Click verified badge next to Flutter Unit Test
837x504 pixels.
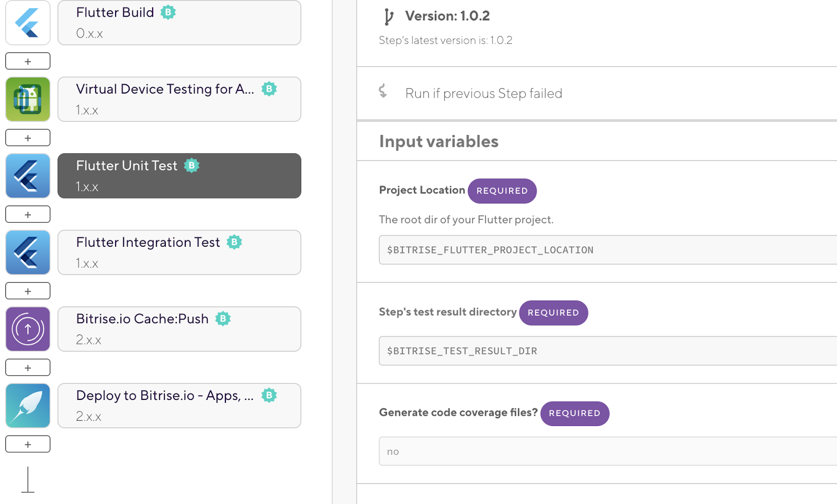click(x=191, y=166)
